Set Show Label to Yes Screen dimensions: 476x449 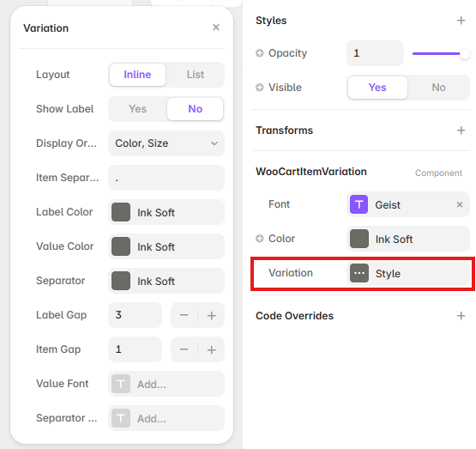point(137,109)
